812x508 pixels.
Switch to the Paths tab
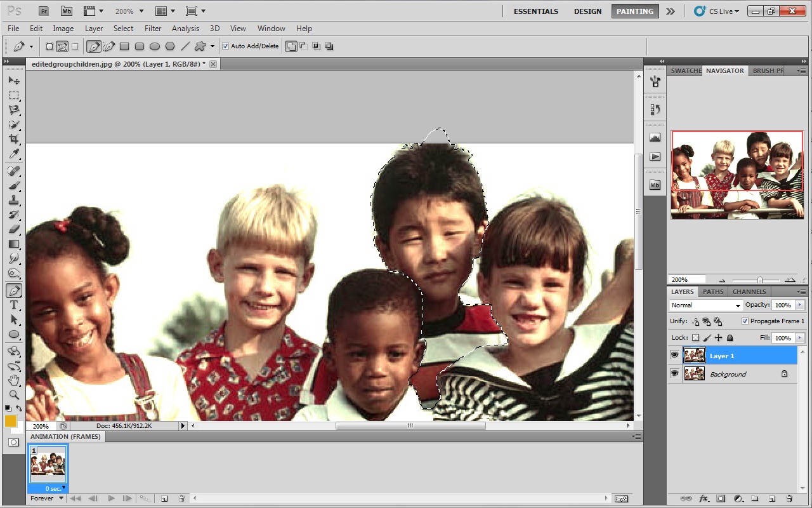(713, 291)
